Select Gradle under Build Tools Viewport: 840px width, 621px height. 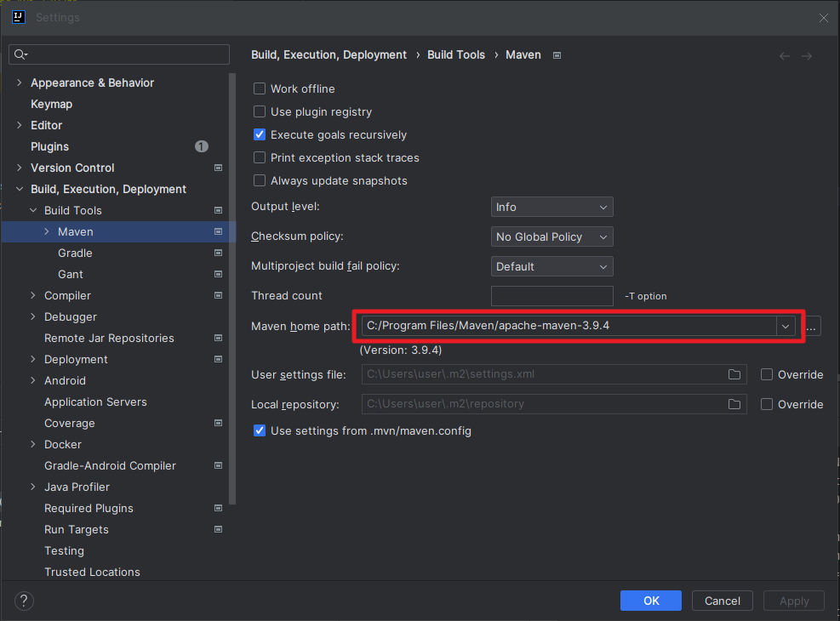coord(75,253)
